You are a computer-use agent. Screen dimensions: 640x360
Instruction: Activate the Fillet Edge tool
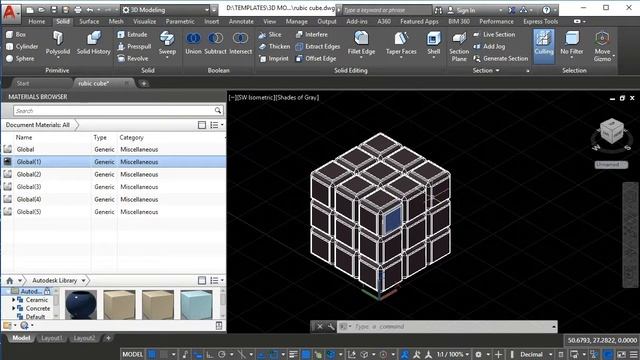tap(361, 44)
